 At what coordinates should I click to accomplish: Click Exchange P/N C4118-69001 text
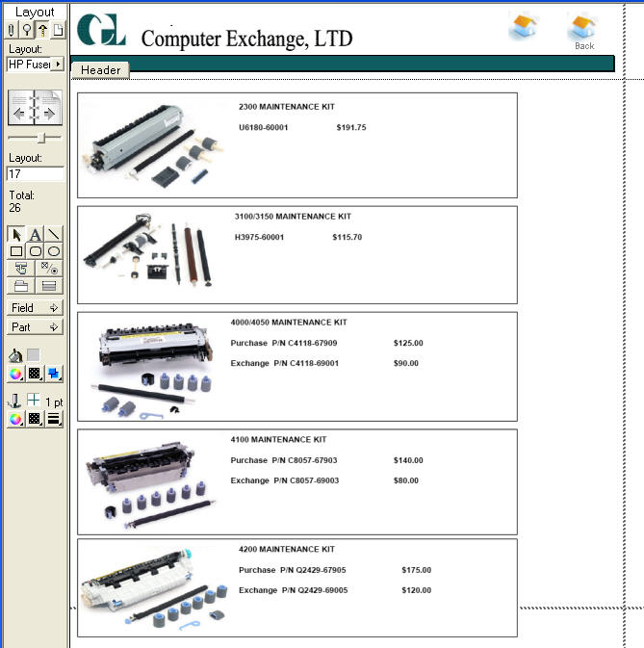tap(285, 363)
